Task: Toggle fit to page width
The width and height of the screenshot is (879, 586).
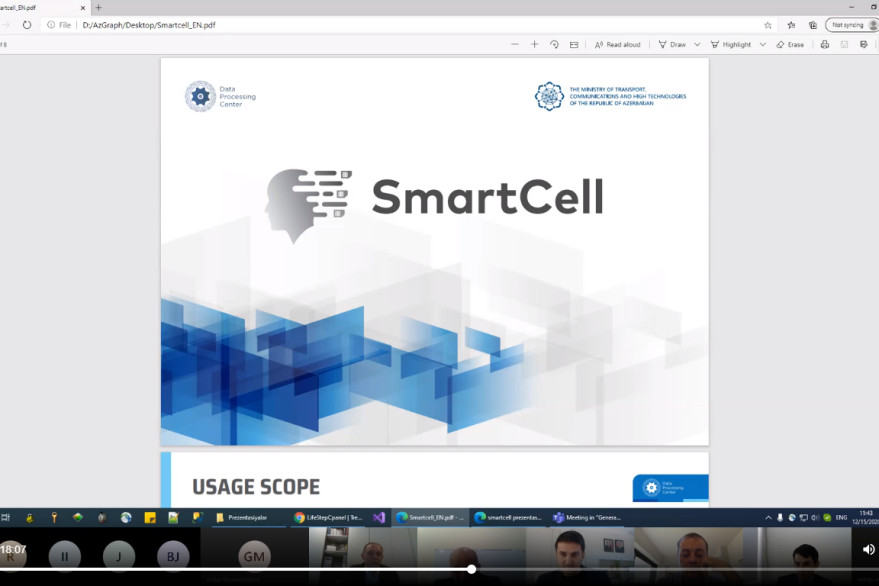Action: click(x=574, y=44)
